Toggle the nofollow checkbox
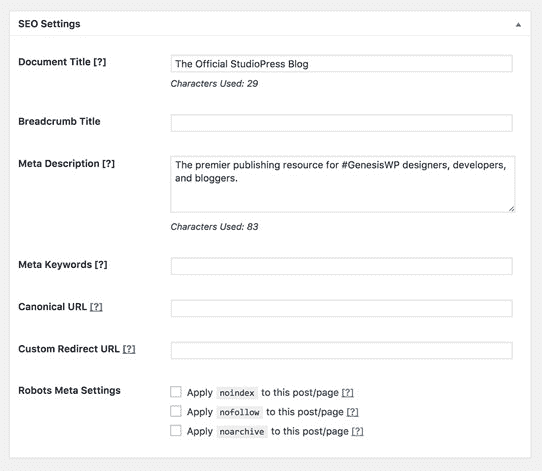 point(176,412)
